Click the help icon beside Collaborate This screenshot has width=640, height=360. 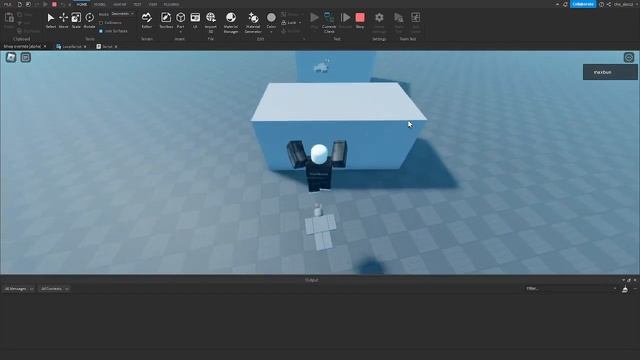coord(601,4)
